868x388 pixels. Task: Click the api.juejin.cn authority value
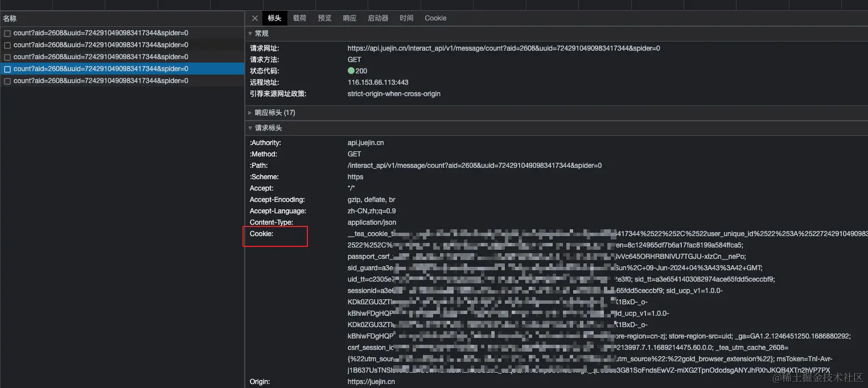(x=365, y=143)
